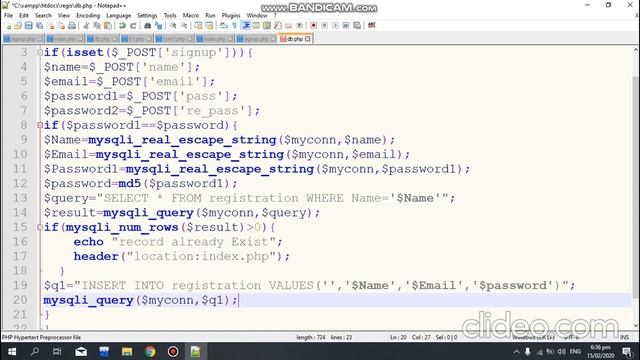
Task: Click the editor scrollbar down arrow
Action: click(x=636, y=325)
